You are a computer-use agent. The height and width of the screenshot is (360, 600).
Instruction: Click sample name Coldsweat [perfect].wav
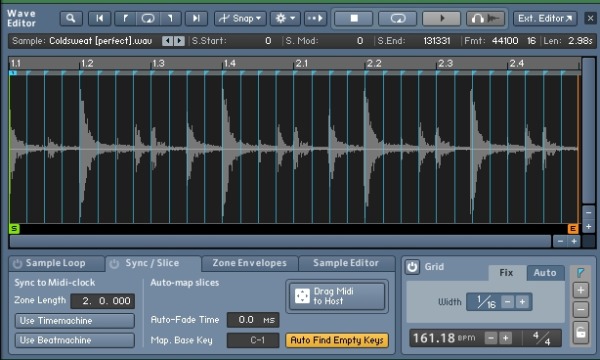[101, 41]
